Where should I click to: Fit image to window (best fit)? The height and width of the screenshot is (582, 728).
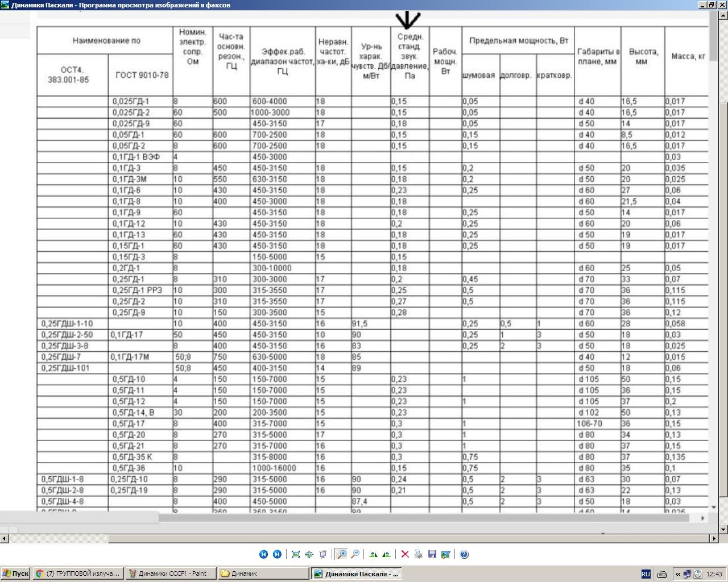tap(296, 554)
